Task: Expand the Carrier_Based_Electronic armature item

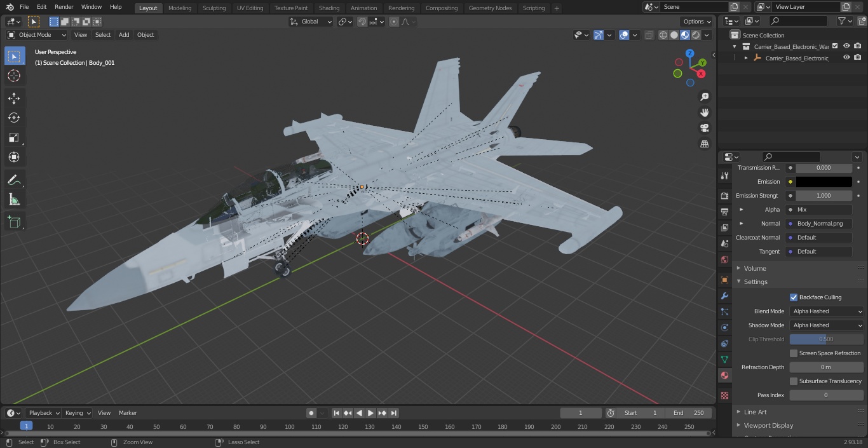Action: pos(746,58)
